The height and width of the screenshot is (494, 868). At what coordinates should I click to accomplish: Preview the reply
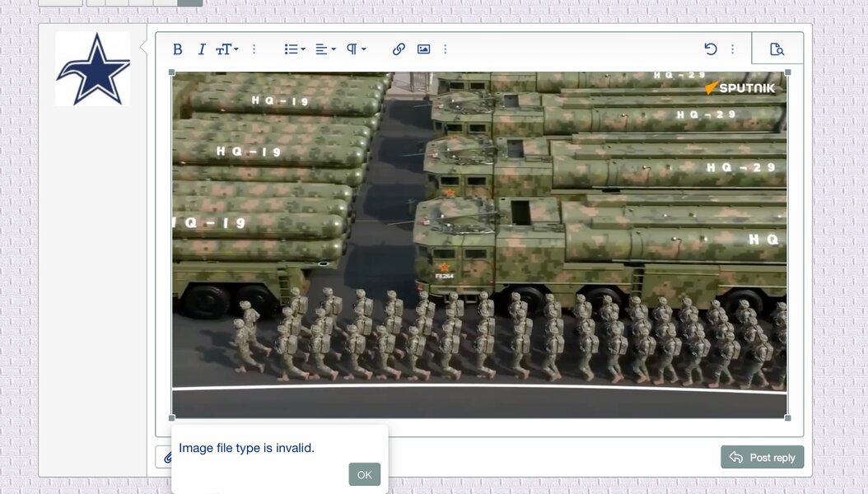coord(777,49)
